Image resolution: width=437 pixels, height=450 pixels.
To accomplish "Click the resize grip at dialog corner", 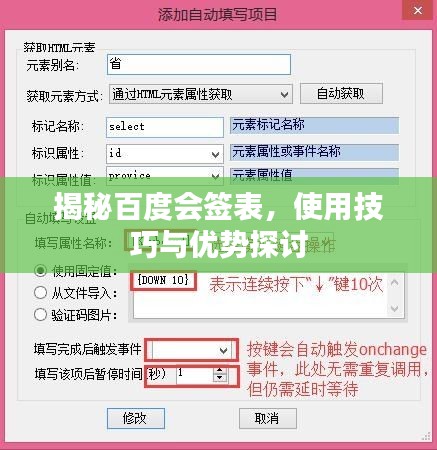I will pos(426,436).
